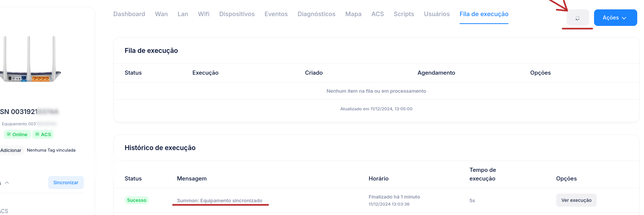Click Ver execução for the Summon entry
Screen dimensions: 644x215
click(576, 200)
